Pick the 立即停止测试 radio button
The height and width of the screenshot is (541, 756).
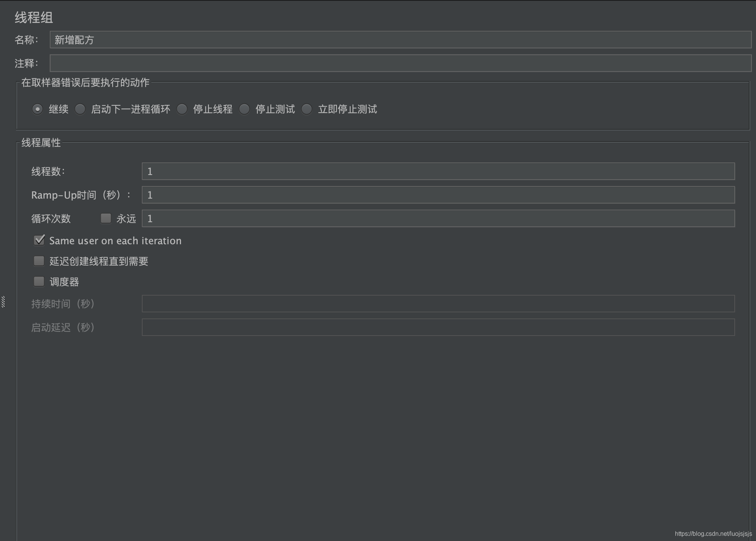(x=307, y=109)
